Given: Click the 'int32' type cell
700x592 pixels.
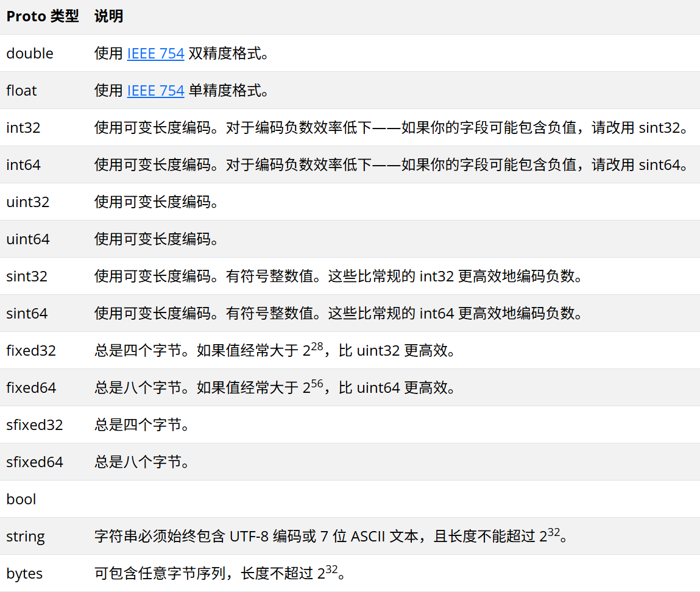Looking at the screenshot, I should [23, 128].
